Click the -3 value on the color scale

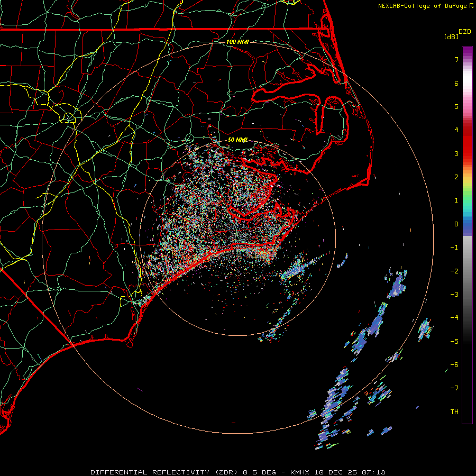point(454,295)
